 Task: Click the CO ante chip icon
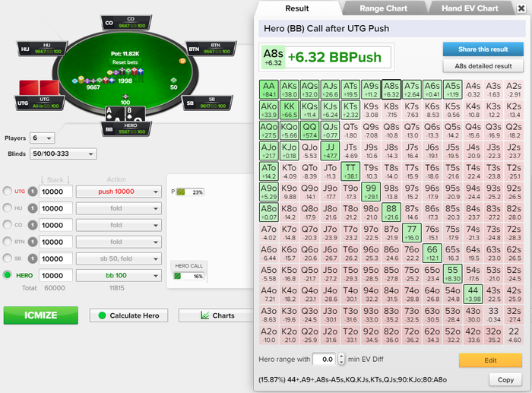(x=32, y=225)
